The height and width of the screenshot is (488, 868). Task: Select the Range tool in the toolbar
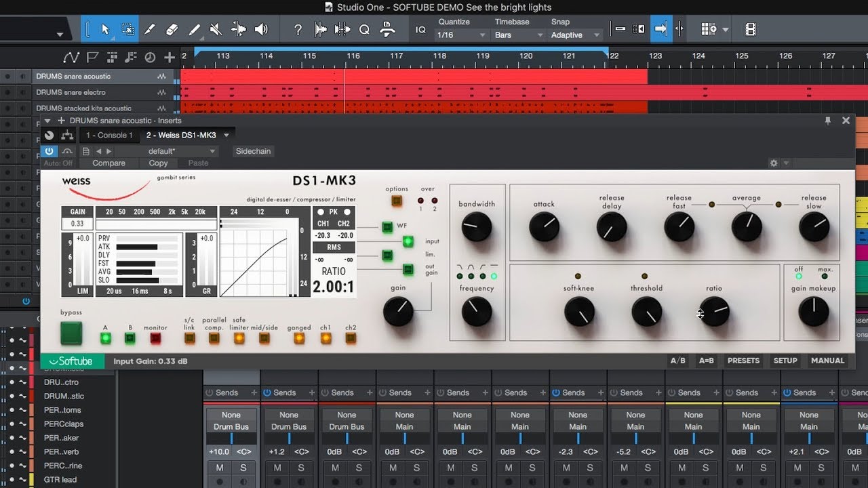tap(127, 29)
